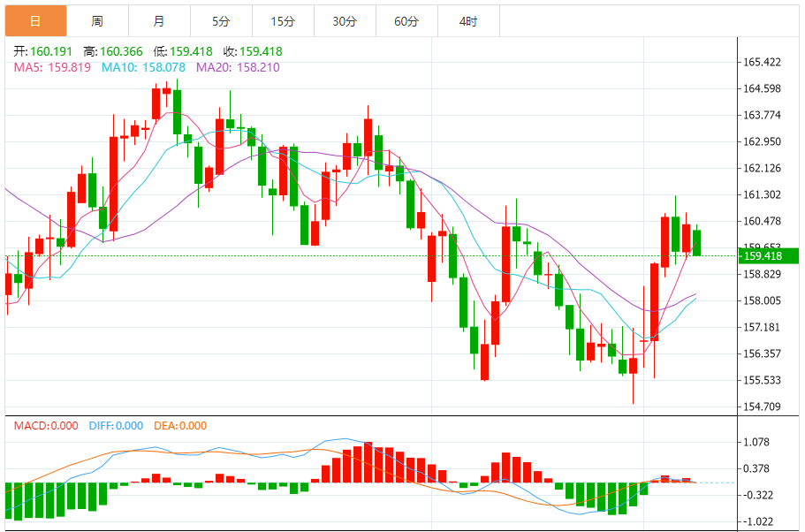Image resolution: width=805 pixels, height=532 pixels.
Task: Click the -0.322 MACD axis label
Action: 756,496
